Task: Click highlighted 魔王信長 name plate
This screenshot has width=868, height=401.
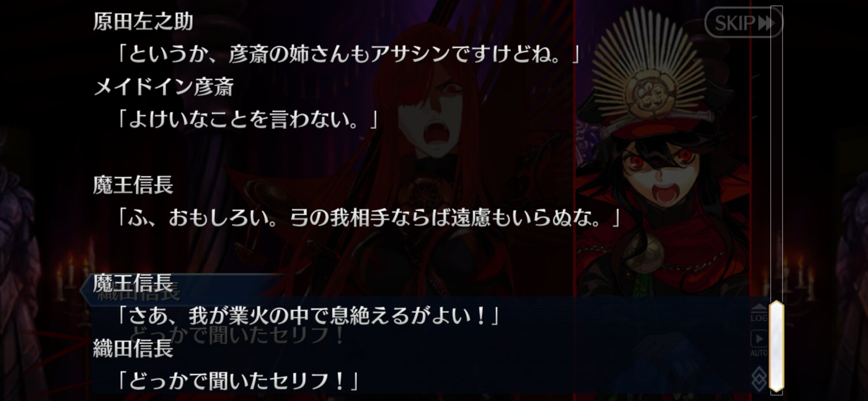Action: pyautogui.click(x=133, y=283)
